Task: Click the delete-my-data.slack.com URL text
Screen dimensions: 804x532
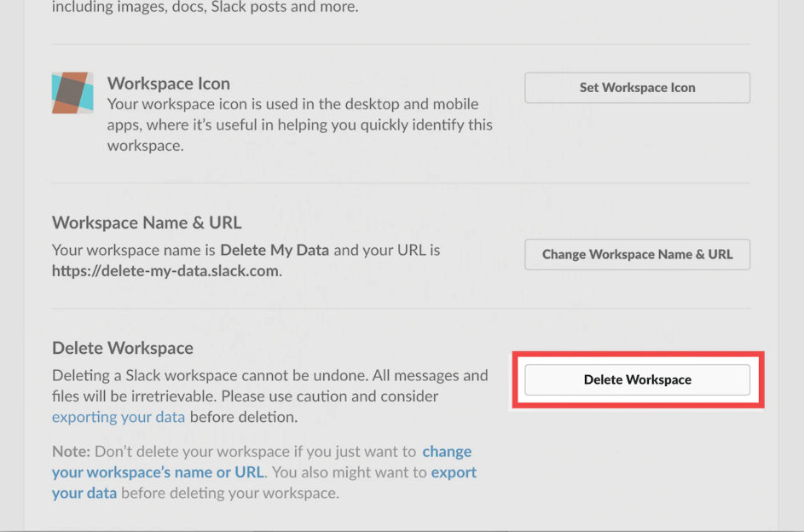Action: 166,270
